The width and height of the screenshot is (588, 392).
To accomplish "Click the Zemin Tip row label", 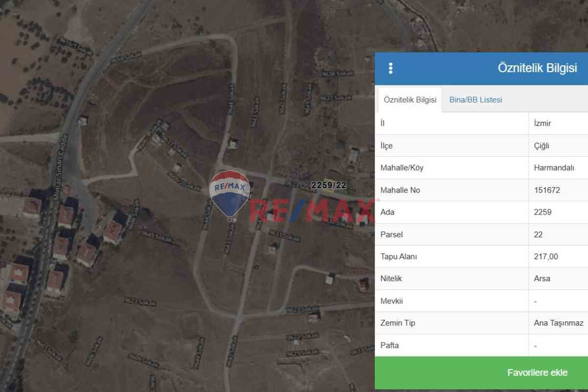I will (397, 323).
